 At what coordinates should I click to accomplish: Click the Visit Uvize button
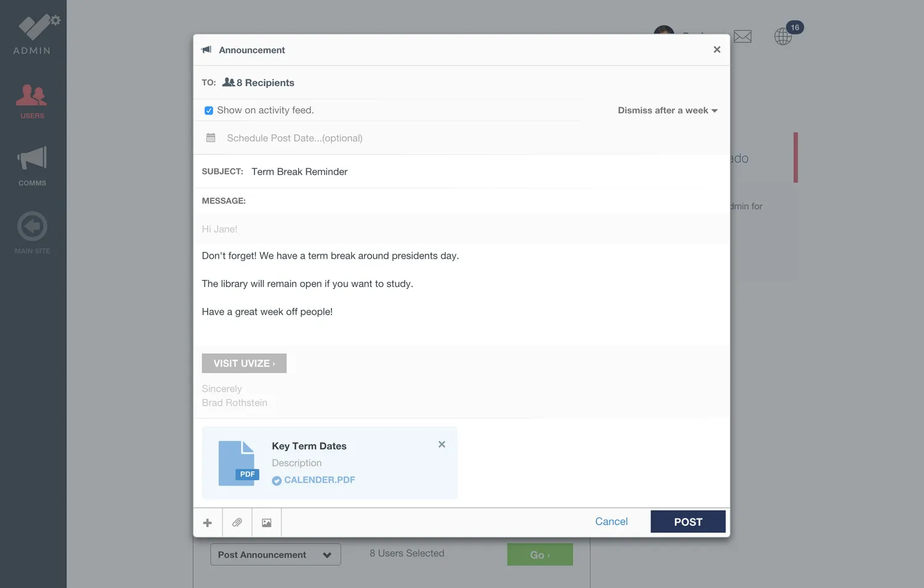pos(244,363)
